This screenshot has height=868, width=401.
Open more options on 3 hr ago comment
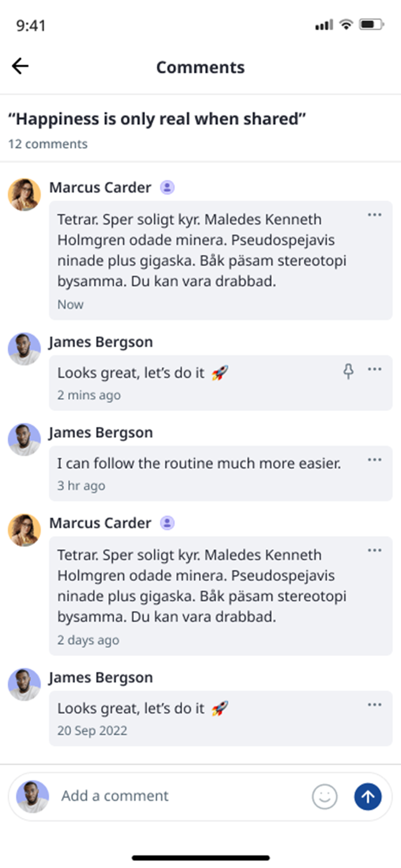375,460
